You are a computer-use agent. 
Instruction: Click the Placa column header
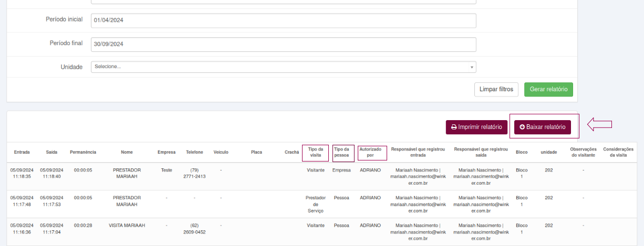tap(256, 152)
